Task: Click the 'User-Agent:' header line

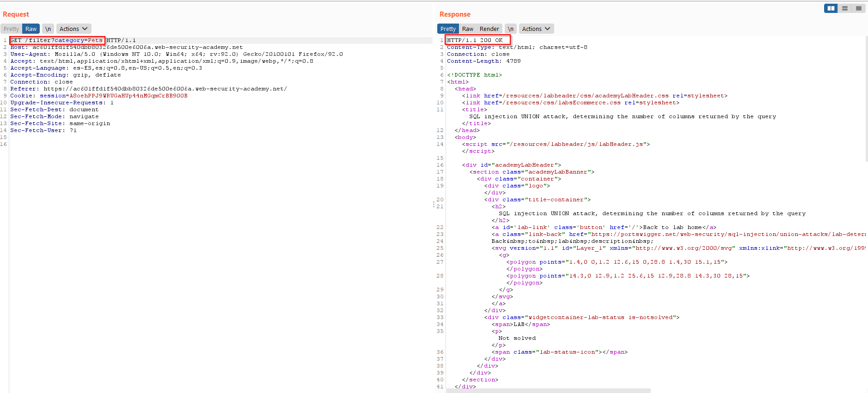Action: pyautogui.click(x=177, y=54)
